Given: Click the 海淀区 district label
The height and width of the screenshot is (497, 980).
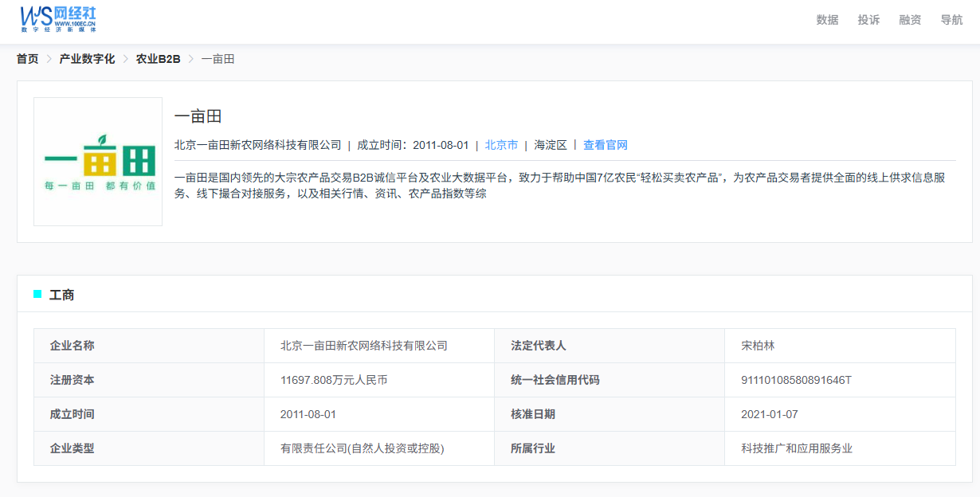Looking at the screenshot, I should pos(551,145).
